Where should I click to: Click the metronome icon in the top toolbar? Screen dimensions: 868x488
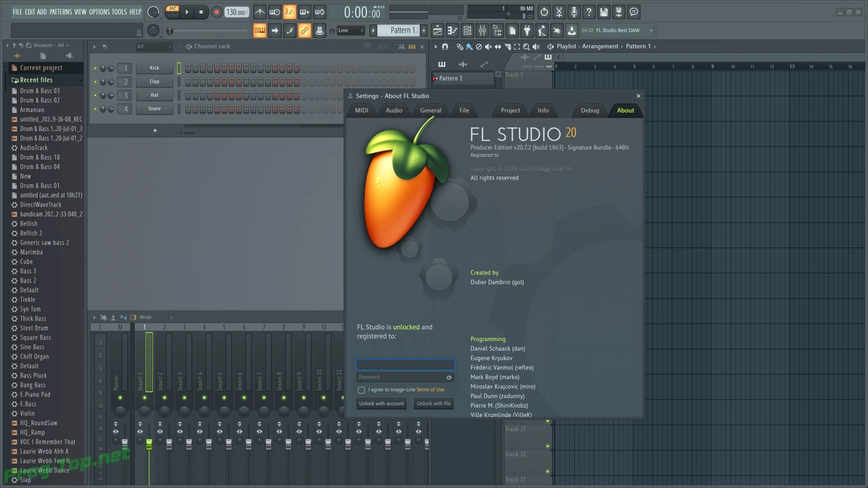point(260,12)
